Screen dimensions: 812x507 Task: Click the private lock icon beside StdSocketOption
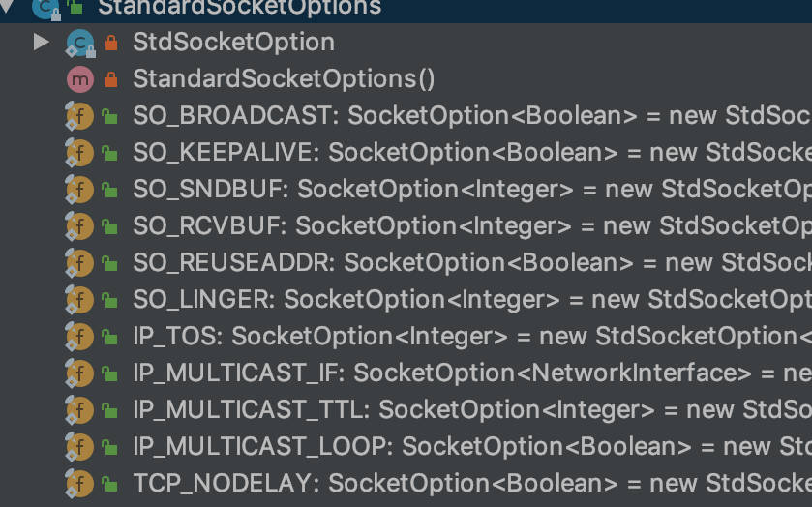pos(111,43)
